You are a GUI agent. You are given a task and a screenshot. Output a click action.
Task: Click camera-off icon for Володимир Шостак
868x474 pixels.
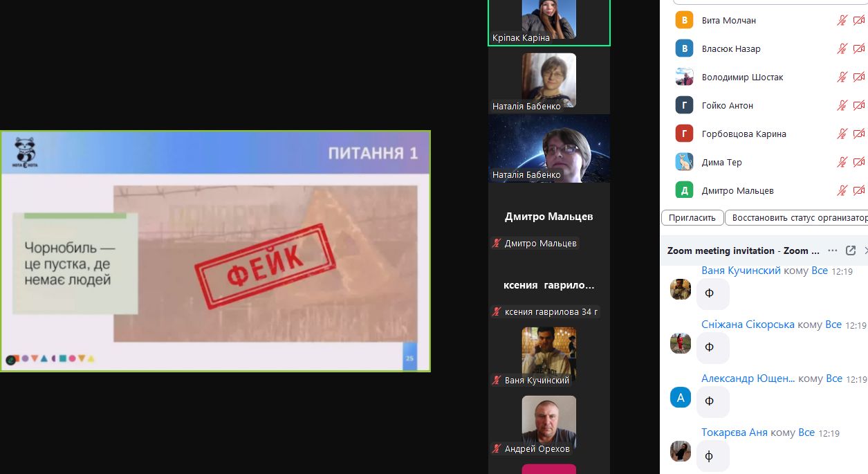coord(858,77)
